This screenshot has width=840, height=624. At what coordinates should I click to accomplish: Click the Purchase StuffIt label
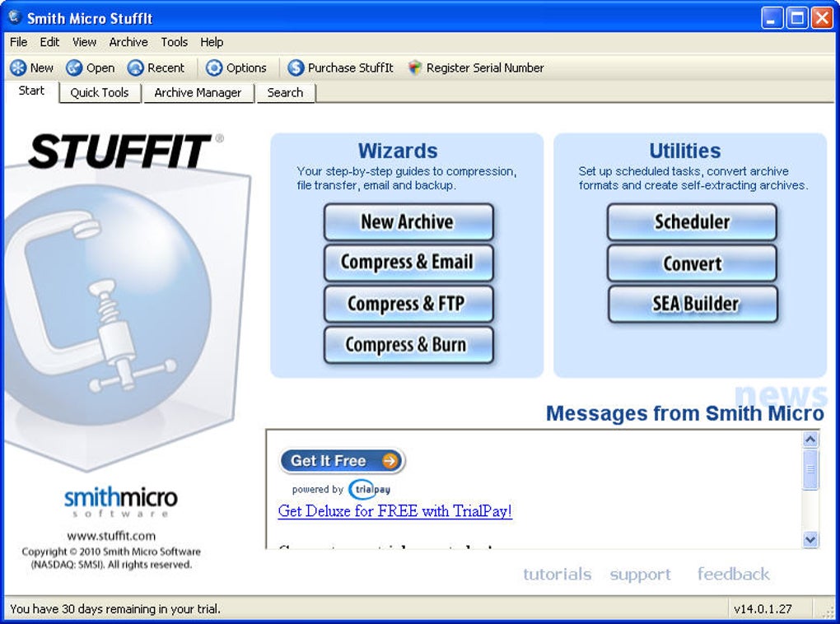pyautogui.click(x=350, y=68)
